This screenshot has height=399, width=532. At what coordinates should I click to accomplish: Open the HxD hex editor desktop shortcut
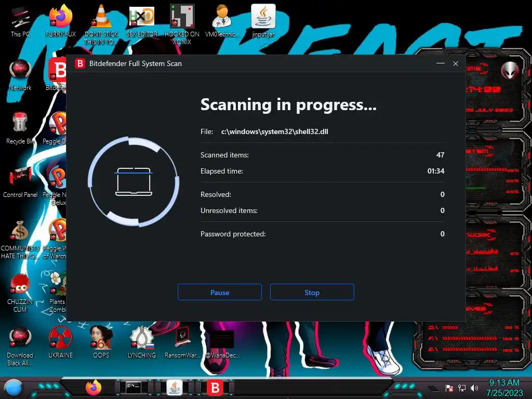pos(141,21)
